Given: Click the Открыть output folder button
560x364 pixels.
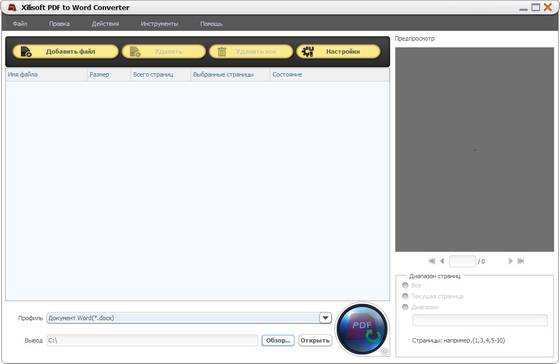Looking at the screenshot, I should pyautogui.click(x=315, y=340).
